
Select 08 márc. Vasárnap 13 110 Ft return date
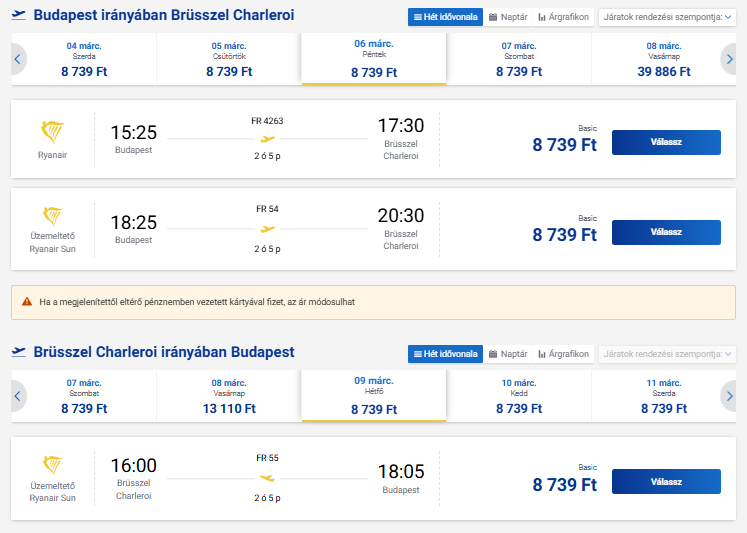pyautogui.click(x=229, y=396)
